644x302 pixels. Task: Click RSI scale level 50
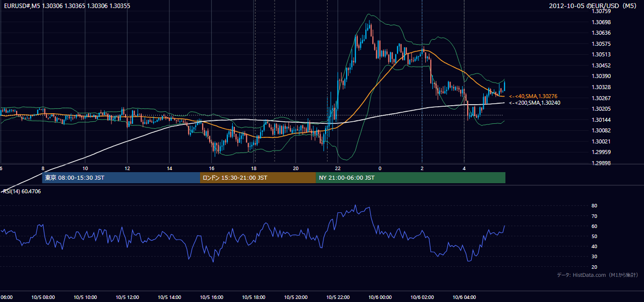[x=594, y=236]
